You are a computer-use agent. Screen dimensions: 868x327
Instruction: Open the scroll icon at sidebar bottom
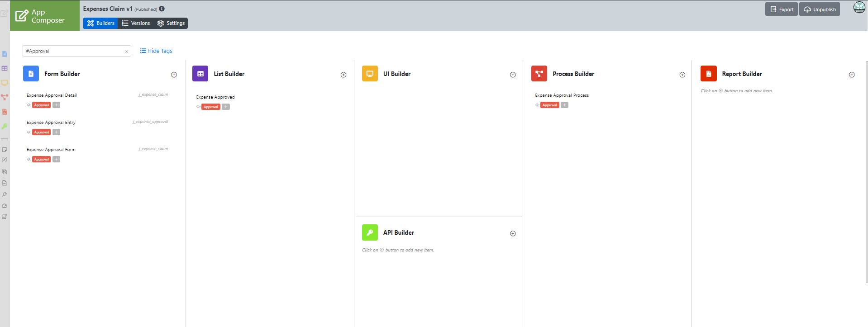click(5, 217)
